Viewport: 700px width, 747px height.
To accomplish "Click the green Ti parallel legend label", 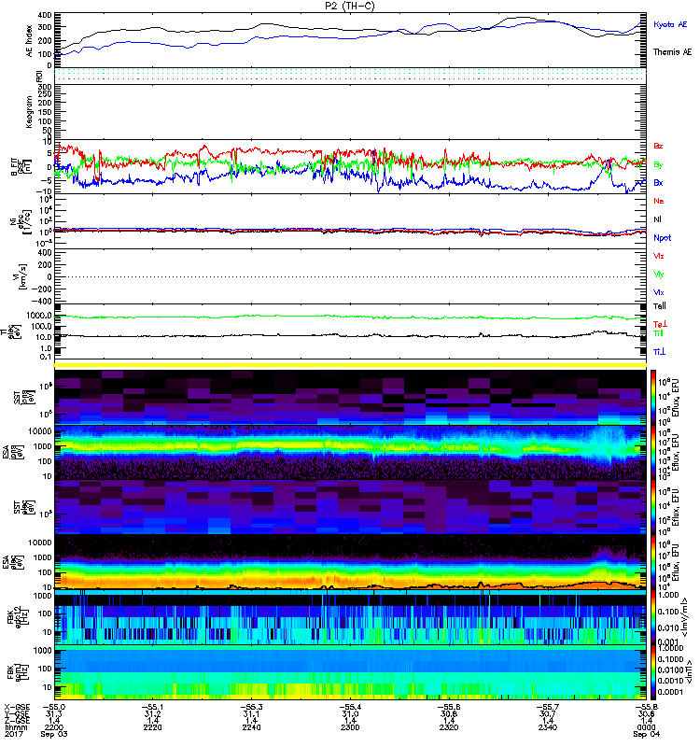I will pyautogui.click(x=658, y=333).
